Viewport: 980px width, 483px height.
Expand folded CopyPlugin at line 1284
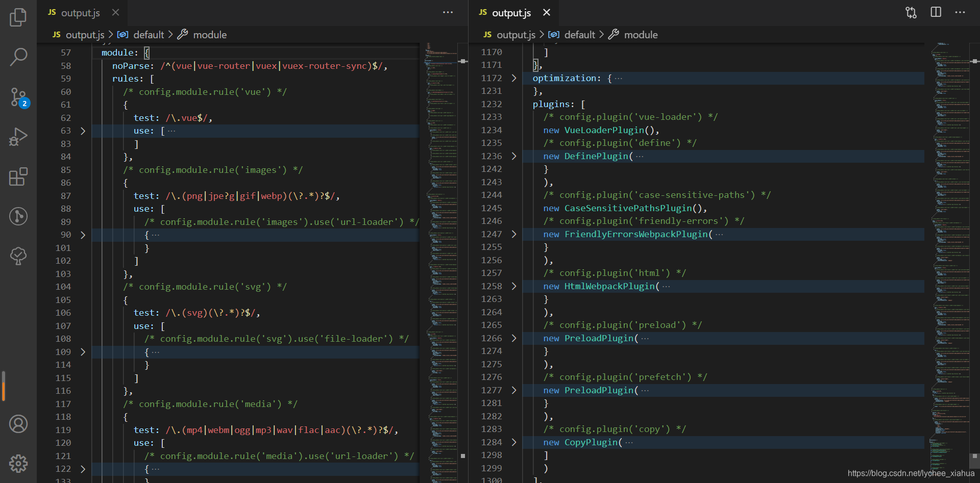(514, 442)
